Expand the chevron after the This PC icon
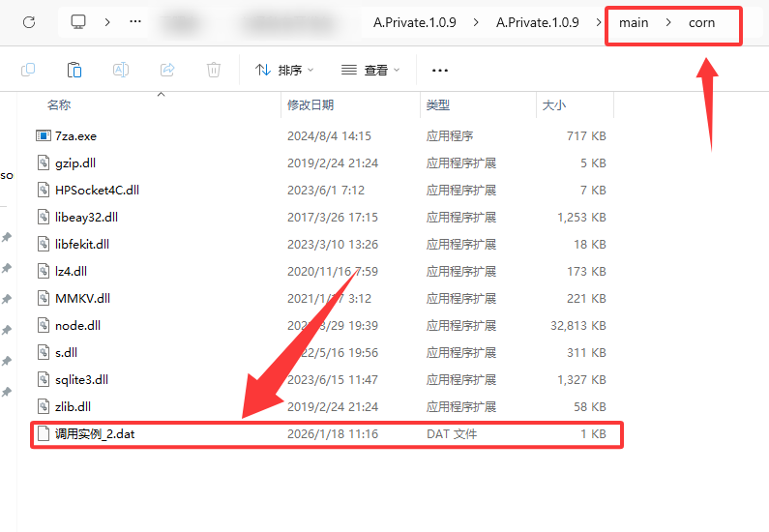The height and width of the screenshot is (532, 769). [x=107, y=22]
